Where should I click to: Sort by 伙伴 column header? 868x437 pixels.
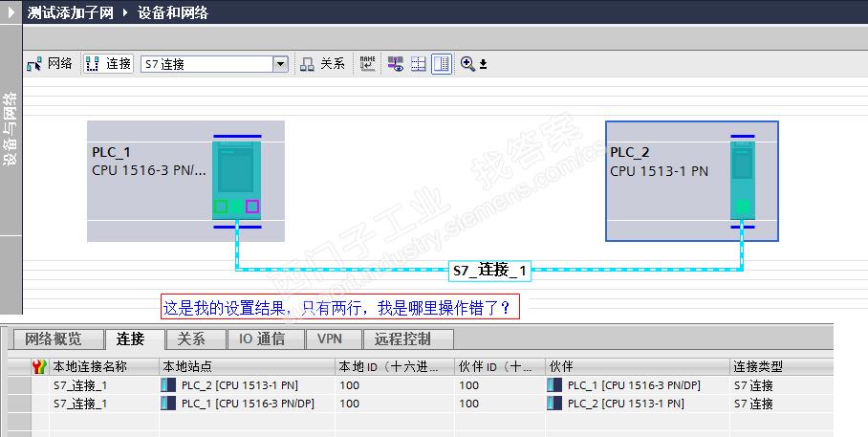click(x=638, y=366)
